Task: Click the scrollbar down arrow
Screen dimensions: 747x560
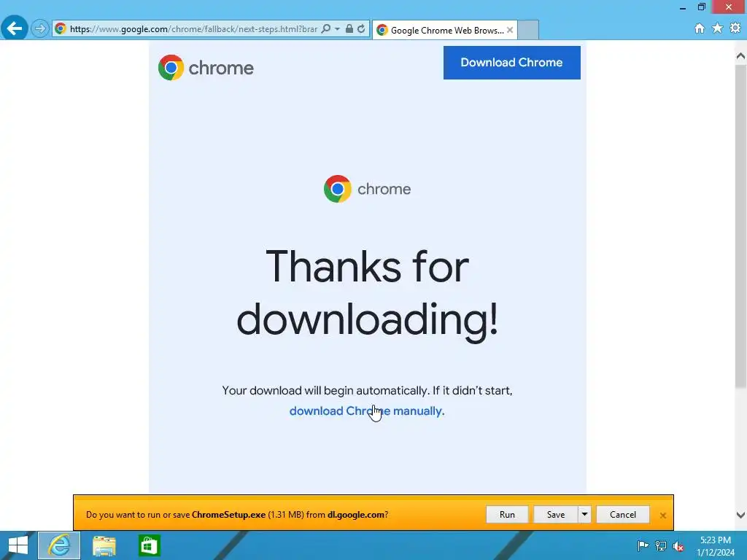Action: click(740, 515)
